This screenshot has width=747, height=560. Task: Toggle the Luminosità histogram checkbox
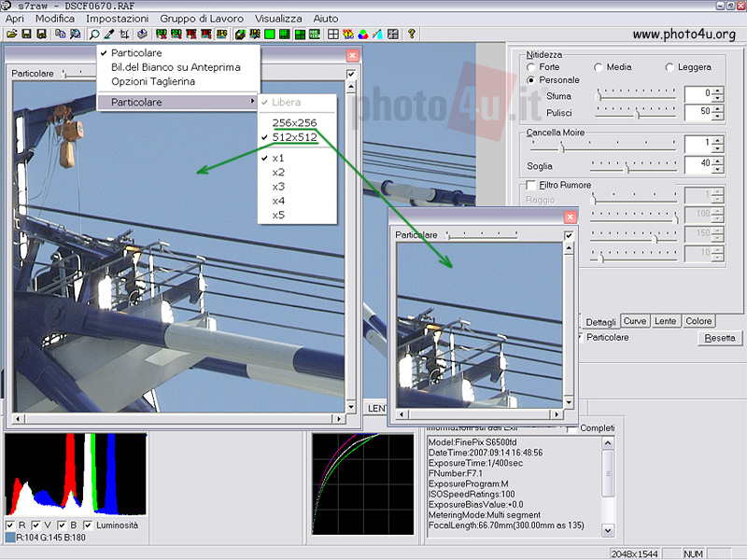click(88, 525)
